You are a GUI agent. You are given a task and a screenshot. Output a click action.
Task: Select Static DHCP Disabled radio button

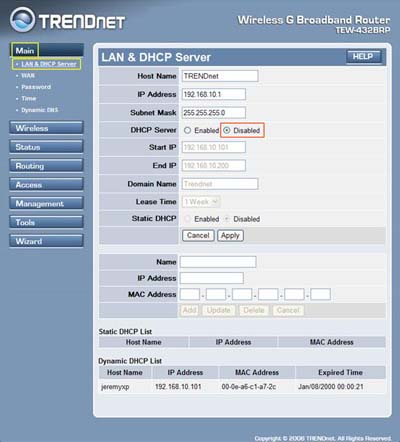227,219
